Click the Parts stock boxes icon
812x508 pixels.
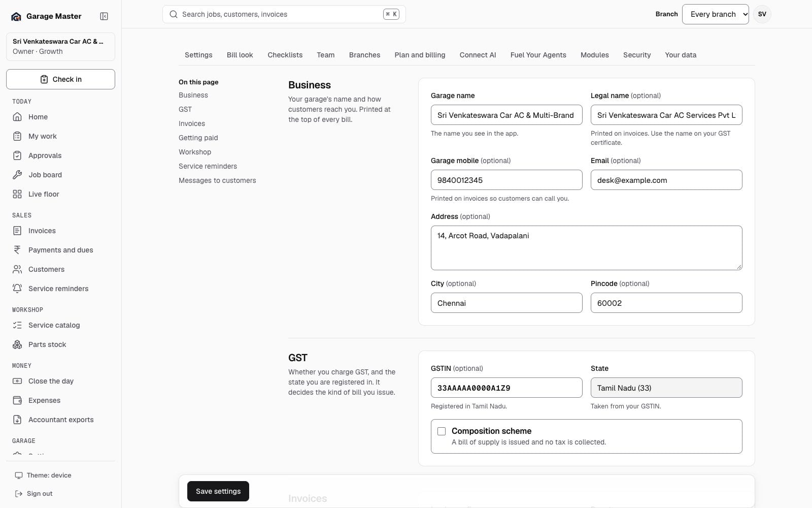(x=17, y=344)
